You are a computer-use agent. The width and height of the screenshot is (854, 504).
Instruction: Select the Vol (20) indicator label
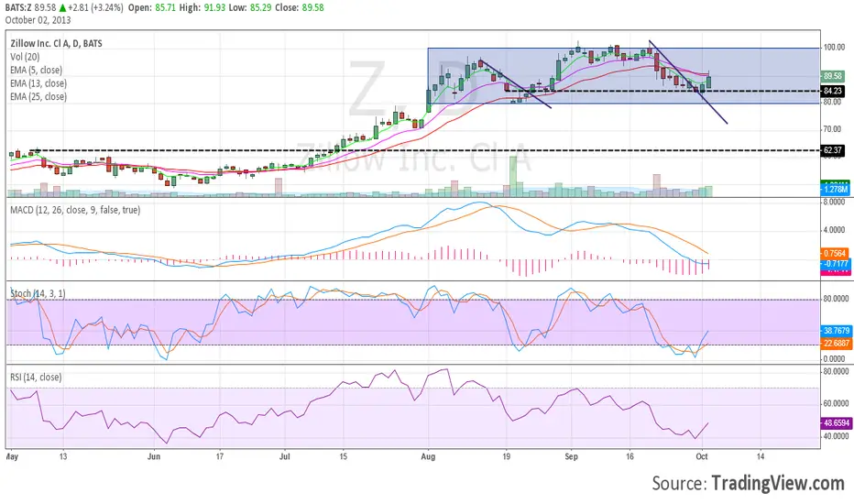point(25,57)
